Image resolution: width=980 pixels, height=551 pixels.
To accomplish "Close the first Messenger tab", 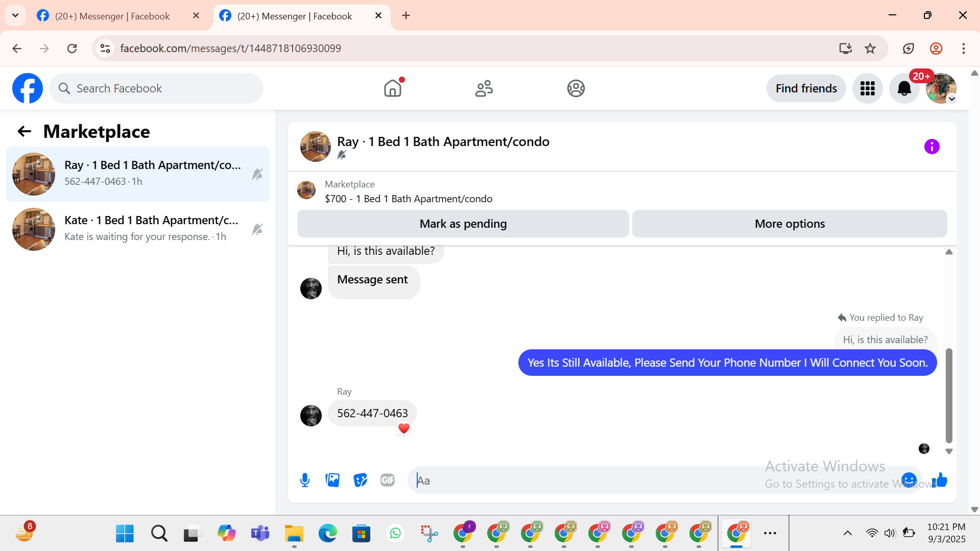I will click(x=196, y=16).
